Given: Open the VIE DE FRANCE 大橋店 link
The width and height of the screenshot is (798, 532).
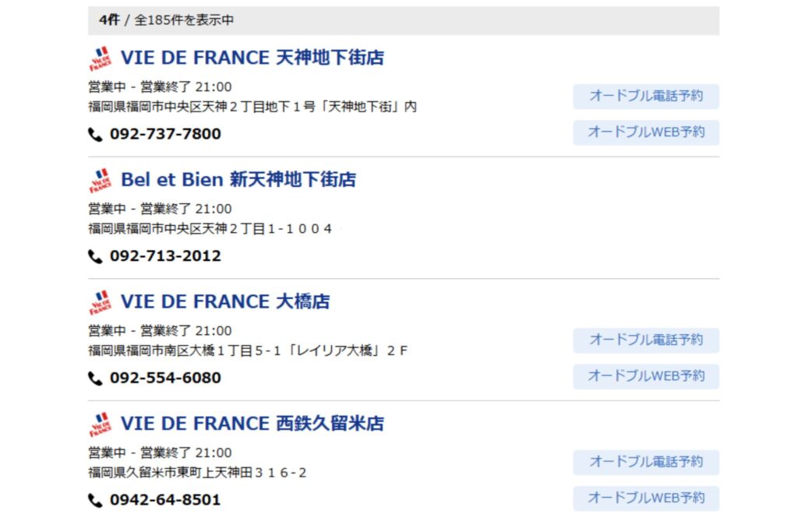Looking at the screenshot, I should [225, 301].
